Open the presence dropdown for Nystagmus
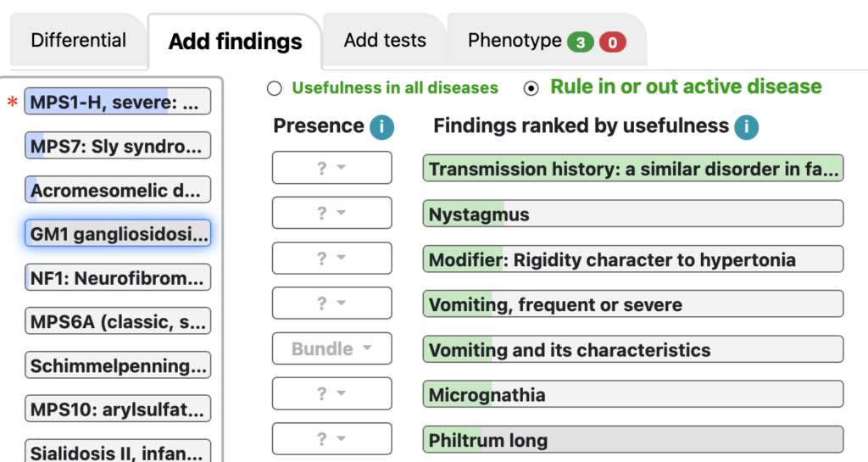Viewport: 868px width, 462px height. [331, 213]
